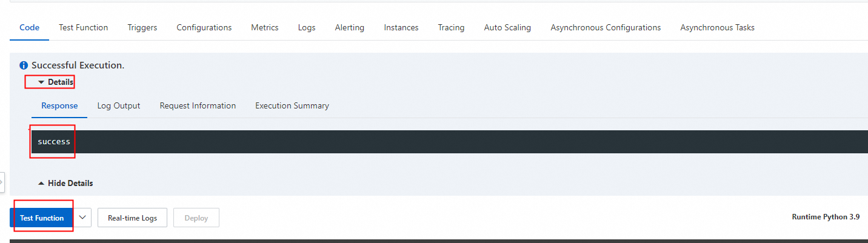Collapse results with Hide Details
868x243 pixels.
[x=65, y=183]
